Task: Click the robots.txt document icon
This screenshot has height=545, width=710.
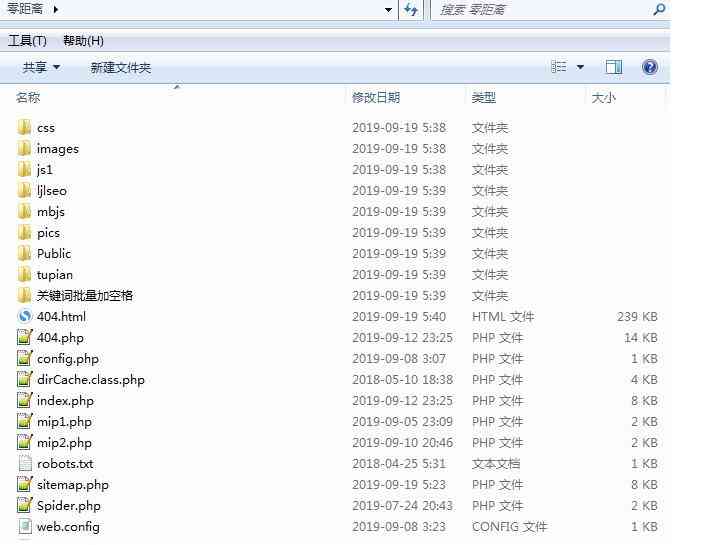Action: point(25,463)
